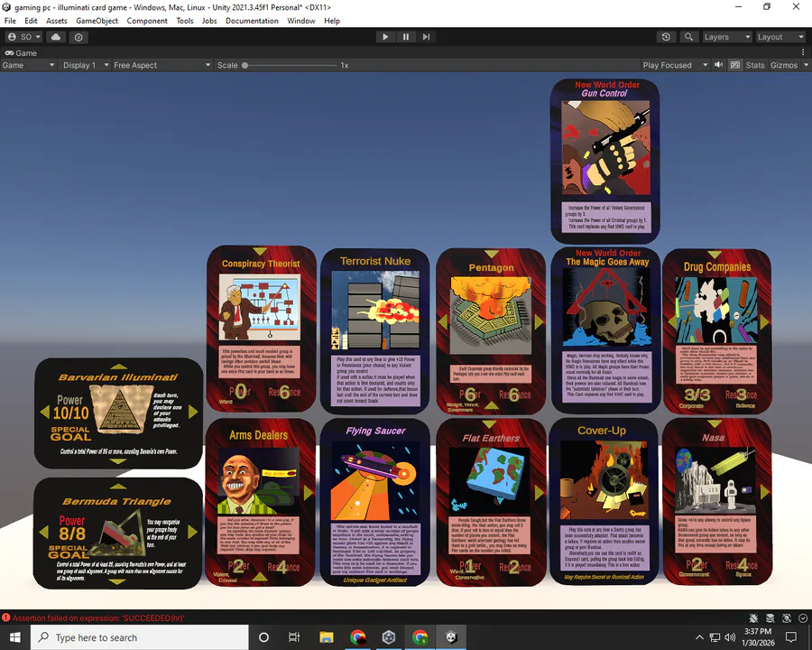Open the Assets menu
The height and width of the screenshot is (650, 812).
[57, 21]
